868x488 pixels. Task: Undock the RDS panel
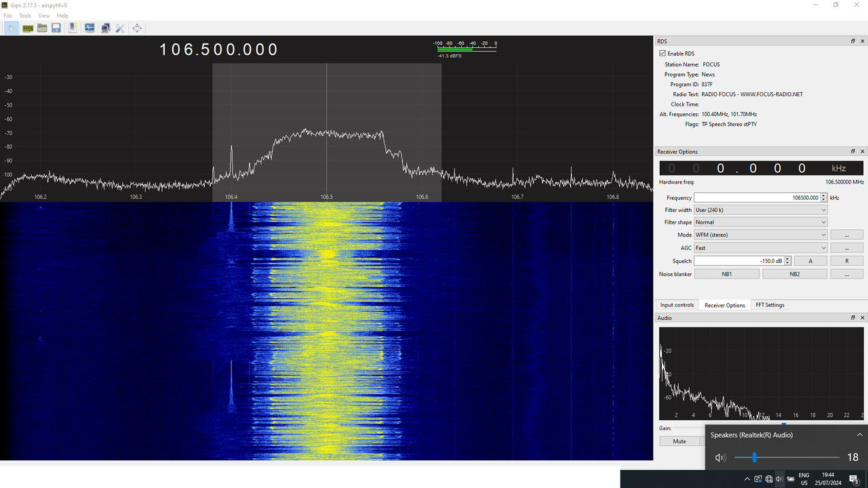pyautogui.click(x=853, y=41)
